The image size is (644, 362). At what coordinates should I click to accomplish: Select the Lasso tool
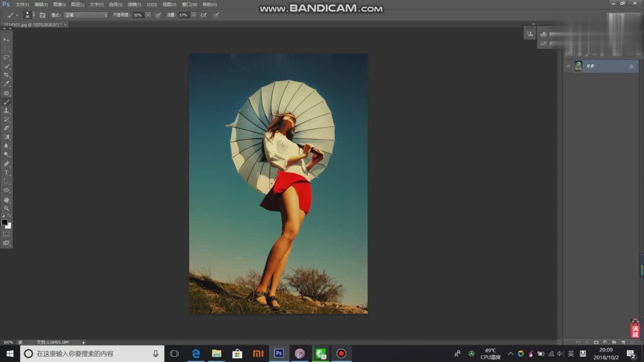7,57
